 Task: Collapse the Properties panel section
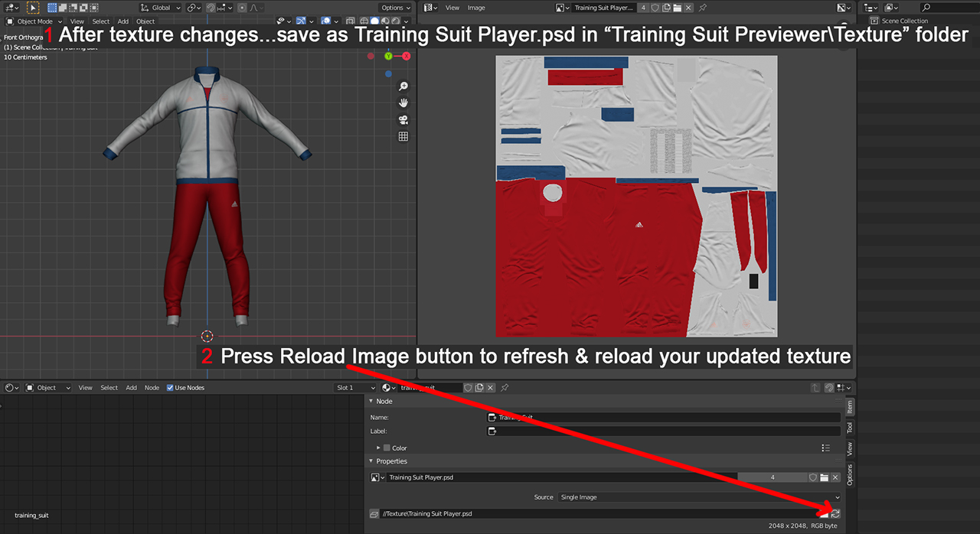pos(371,461)
